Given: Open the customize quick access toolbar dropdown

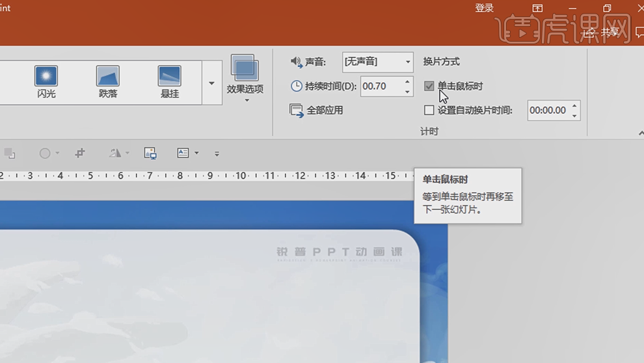Looking at the screenshot, I should click(217, 154).
